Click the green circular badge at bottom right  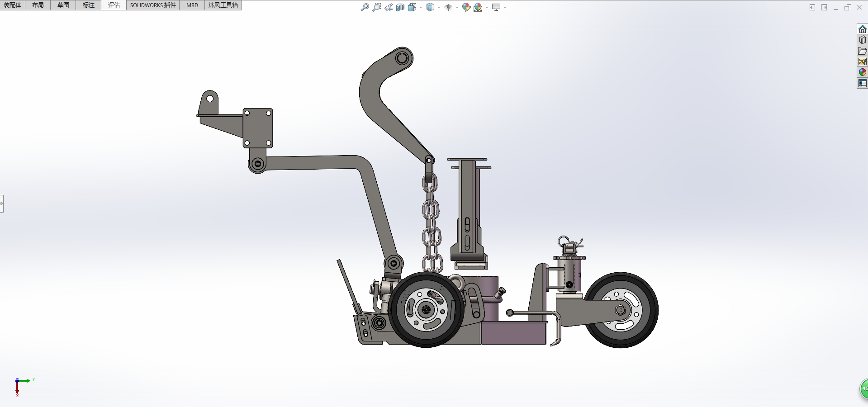(x=863, y=388)
